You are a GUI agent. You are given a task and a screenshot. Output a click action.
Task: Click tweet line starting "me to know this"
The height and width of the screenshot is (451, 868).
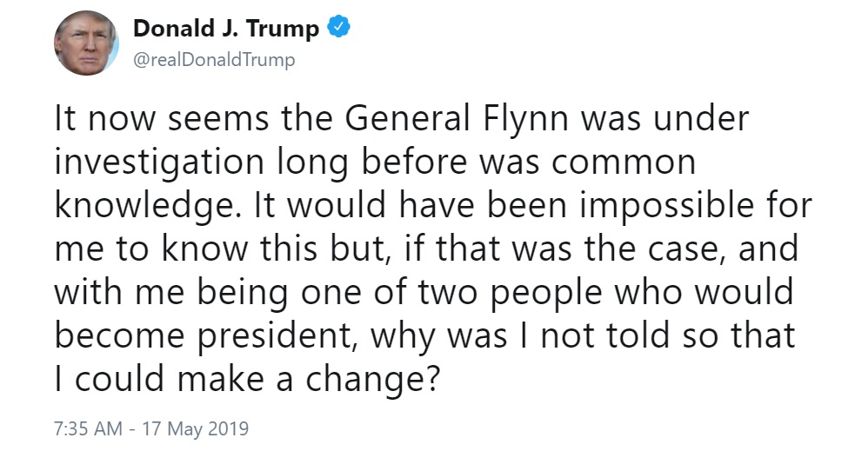[426, 249]
